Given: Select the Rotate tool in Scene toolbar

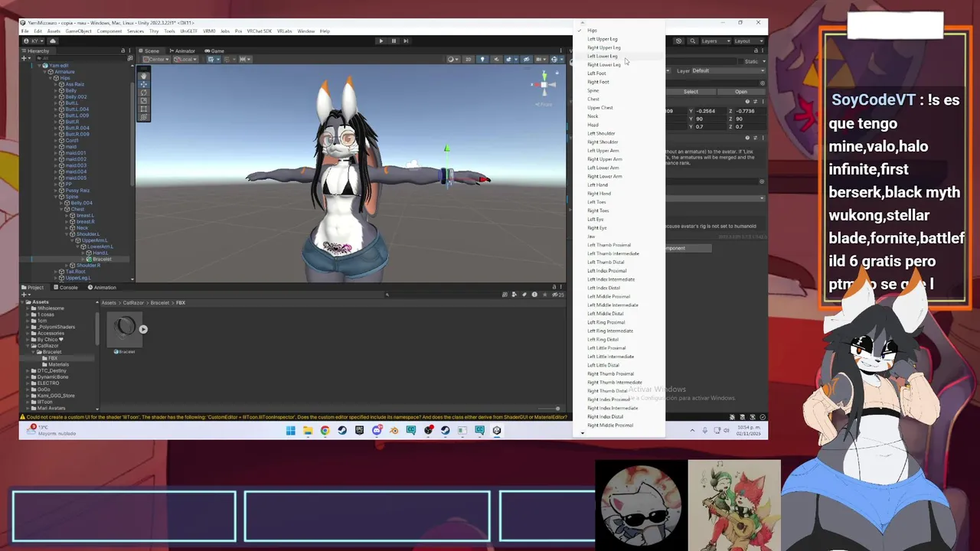Looking at the screenshot, I should click(x=143, y=93).
